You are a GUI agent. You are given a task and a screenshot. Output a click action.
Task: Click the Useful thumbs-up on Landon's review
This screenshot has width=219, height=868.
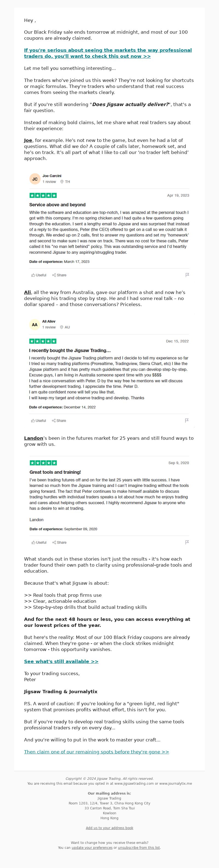pos(33,542)
